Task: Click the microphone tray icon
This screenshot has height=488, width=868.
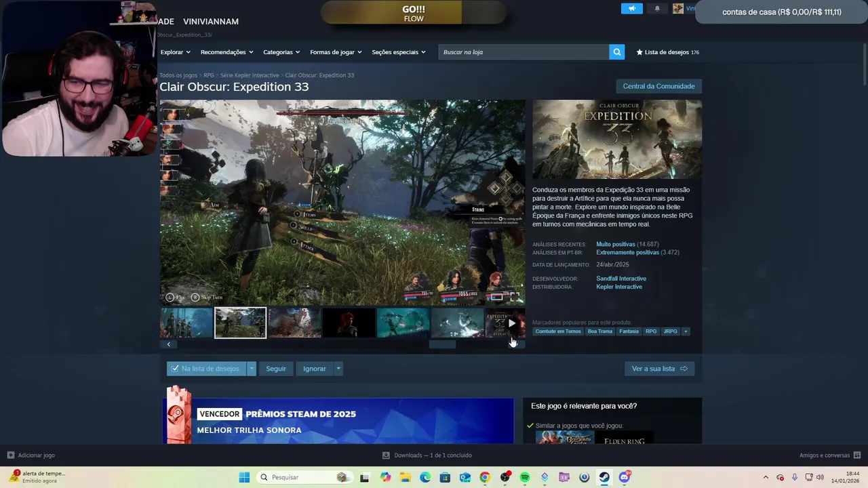Action: pos(795,477)
